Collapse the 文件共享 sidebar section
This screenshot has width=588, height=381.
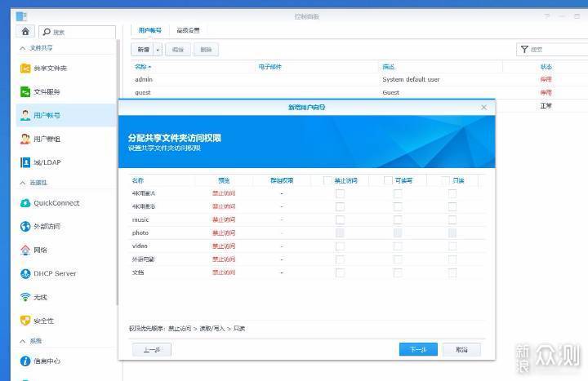[x=22, y=48]
